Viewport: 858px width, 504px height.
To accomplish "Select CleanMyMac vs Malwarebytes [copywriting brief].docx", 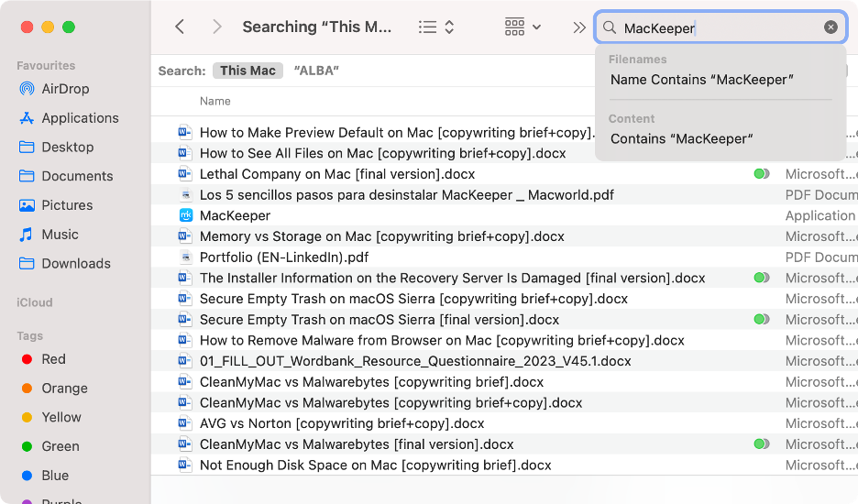I will point(371,382).
